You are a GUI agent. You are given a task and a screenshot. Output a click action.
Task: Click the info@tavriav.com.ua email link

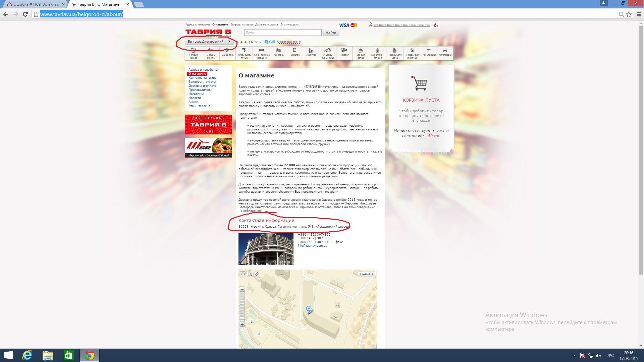312,246
